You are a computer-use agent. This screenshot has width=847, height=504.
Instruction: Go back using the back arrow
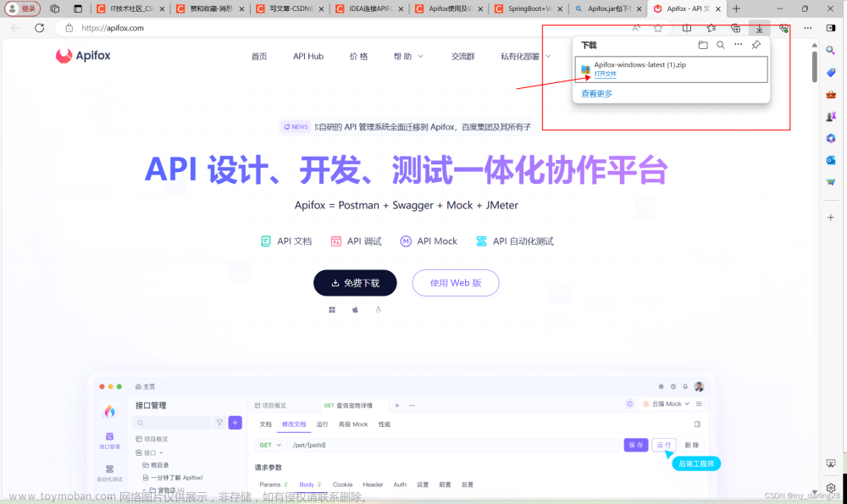[x=15, y=28]
